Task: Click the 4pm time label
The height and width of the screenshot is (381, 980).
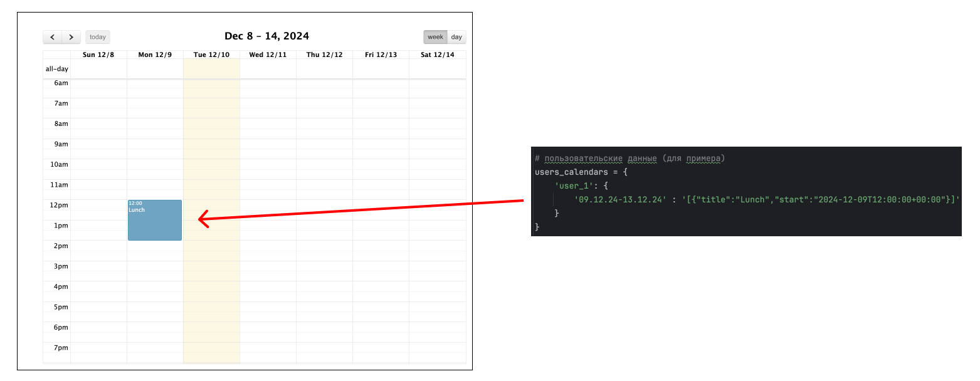Action: pyautogui.click(x=61, y=286)
